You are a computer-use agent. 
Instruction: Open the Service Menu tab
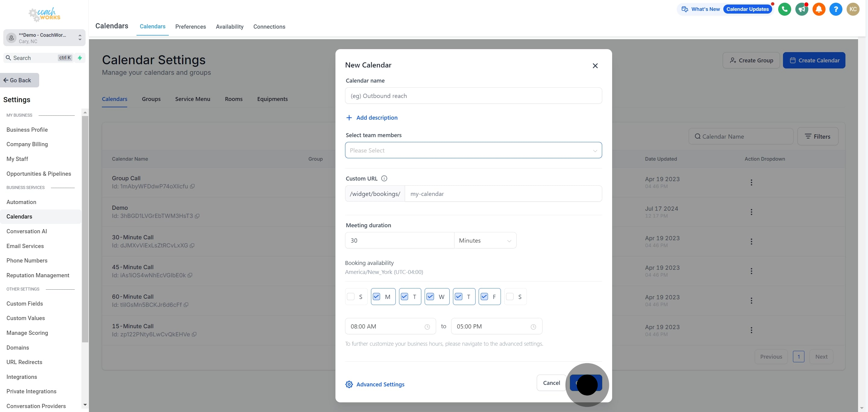click(192, 99)
